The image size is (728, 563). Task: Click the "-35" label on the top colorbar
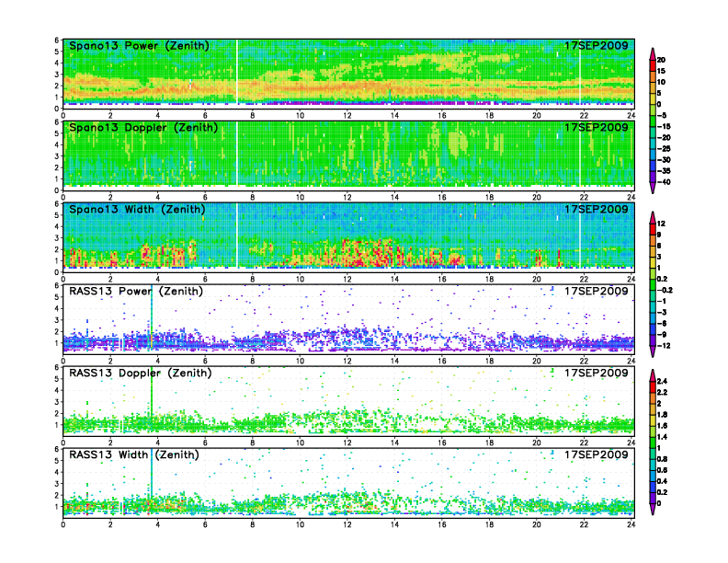(x=664, y=171)
